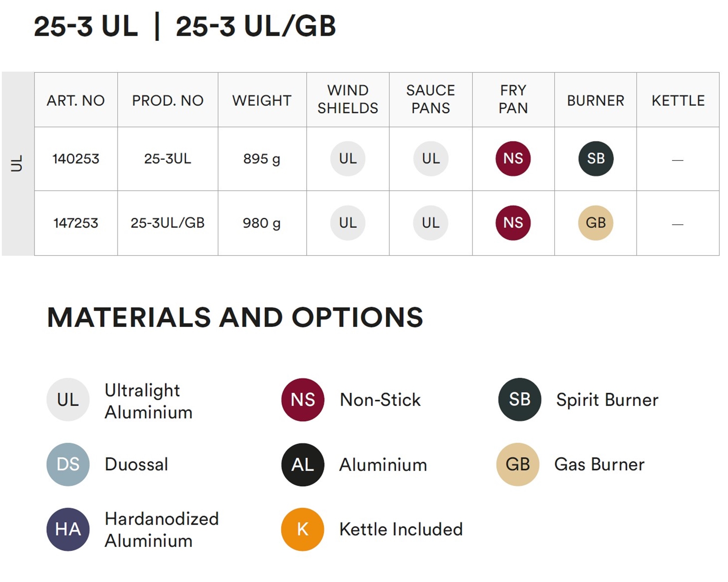Screen dimensions: 728x582
Task: Click the SB burner badge in 25-3UL row
Action: coord(596,159)
